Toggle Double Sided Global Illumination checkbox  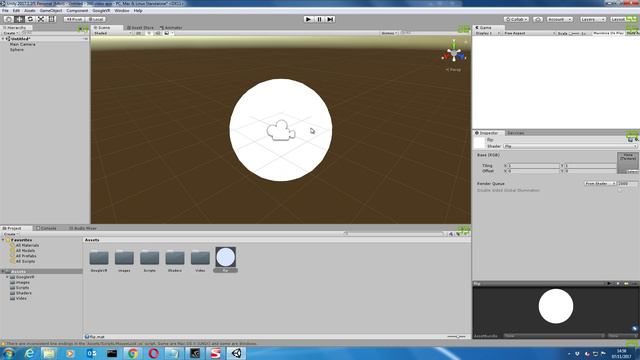[x=620, y=190]
